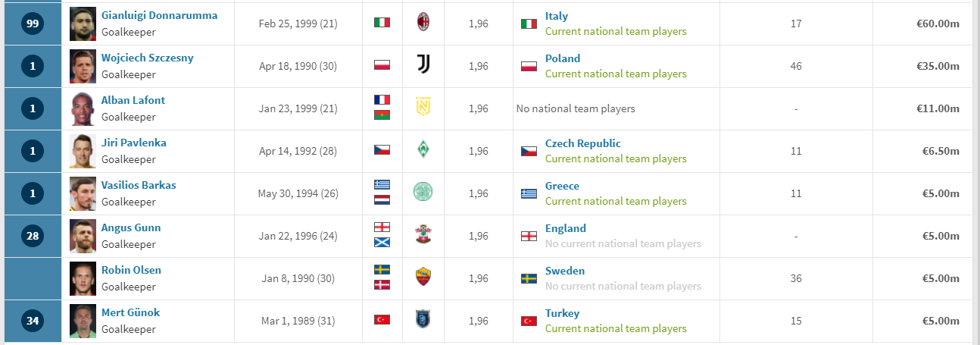Click the Czech flag next to Czech Republic link
Screen dimensions: 980x345
(x=529, y=151)
